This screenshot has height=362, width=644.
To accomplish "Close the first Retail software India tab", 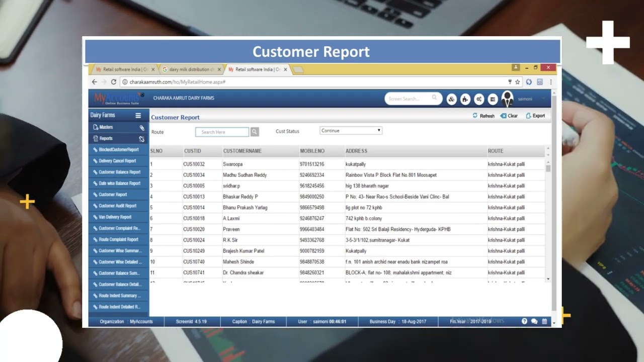I will tap(152, 69).
